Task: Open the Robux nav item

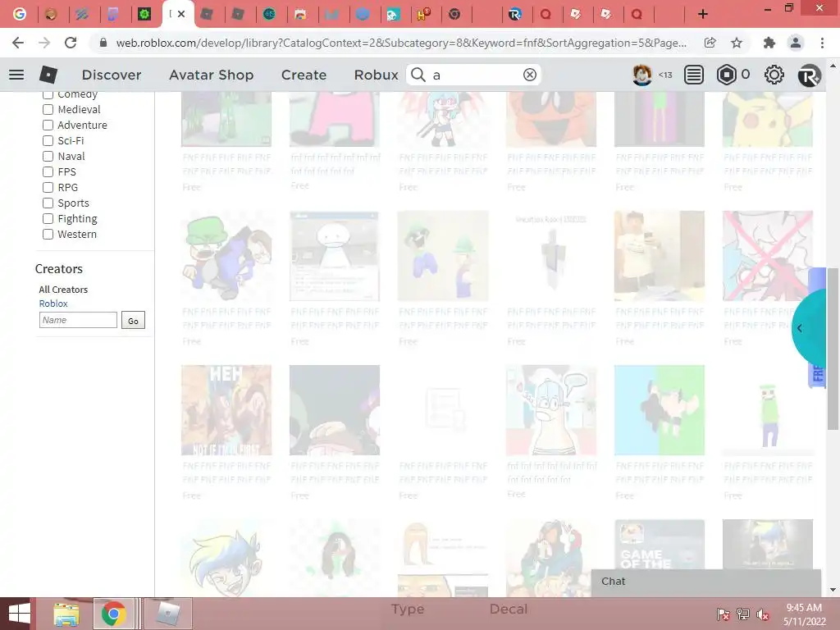Action: click(x=376, y=75)
